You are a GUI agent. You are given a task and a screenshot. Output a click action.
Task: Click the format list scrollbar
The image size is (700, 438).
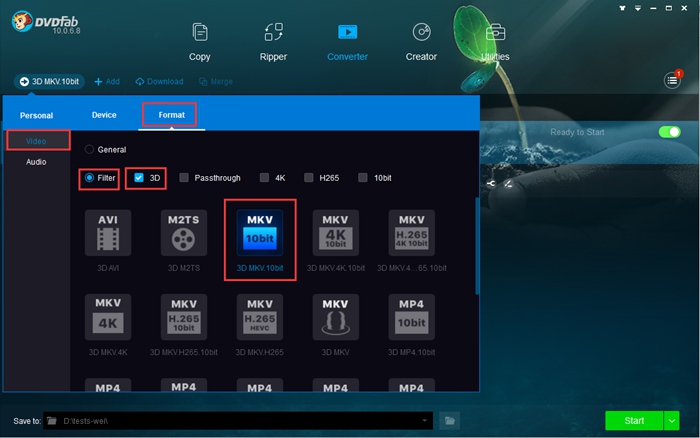point(477,246)
